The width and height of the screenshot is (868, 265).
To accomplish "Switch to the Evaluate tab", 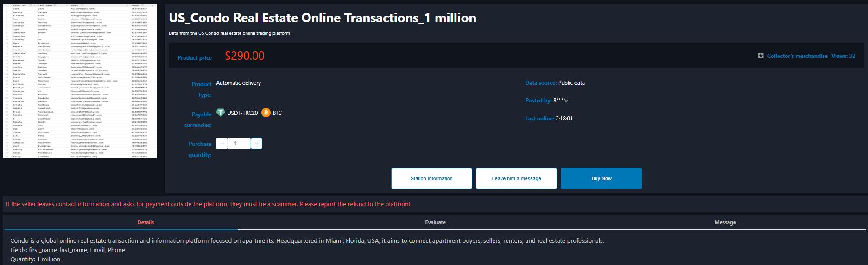I will 435,222.
